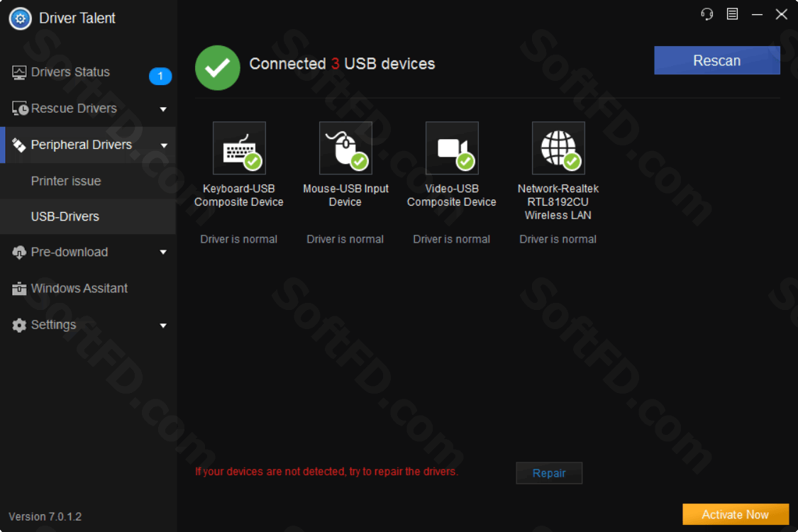
Task: Click the Peripheral Drivers plug icon
Action: 19,145
